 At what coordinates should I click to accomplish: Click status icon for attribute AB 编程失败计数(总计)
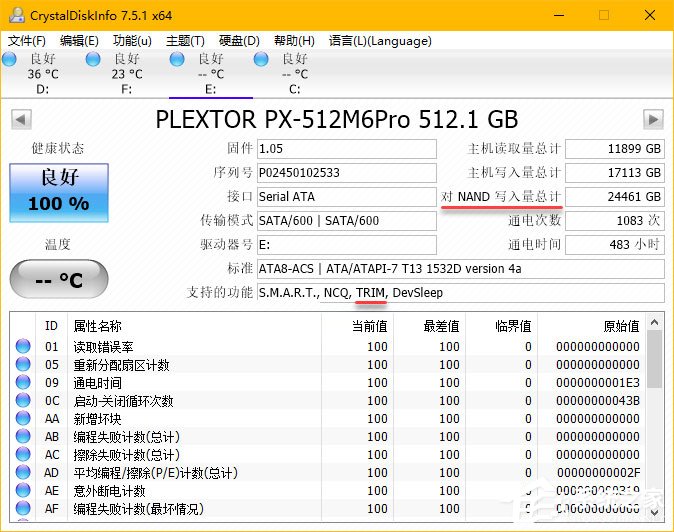coord(23,436)
